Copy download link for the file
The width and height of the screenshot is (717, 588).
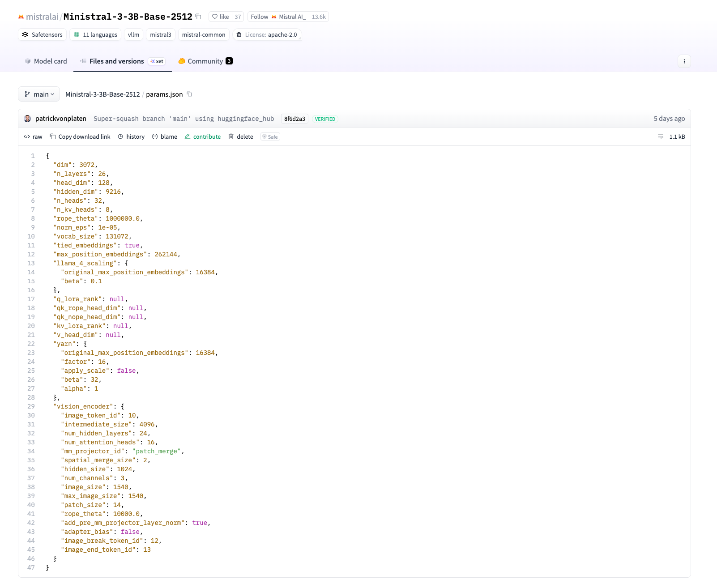[x=80, y=136]
